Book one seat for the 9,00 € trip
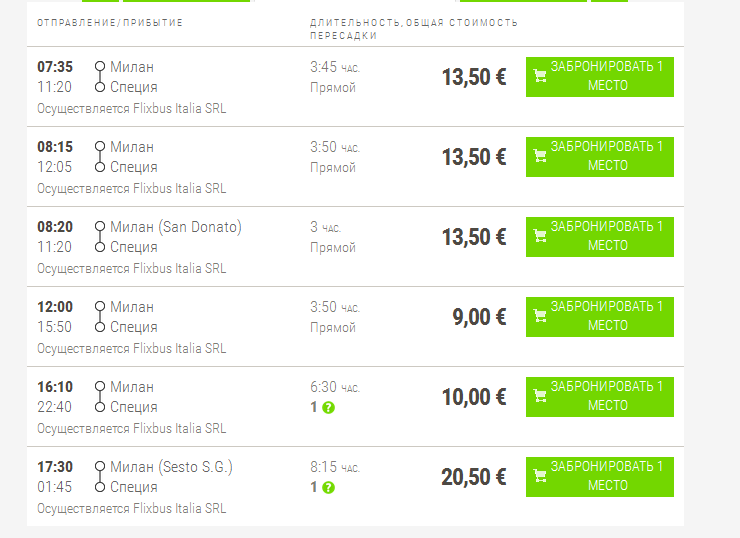Screen dimensions: 740x538 600,317
